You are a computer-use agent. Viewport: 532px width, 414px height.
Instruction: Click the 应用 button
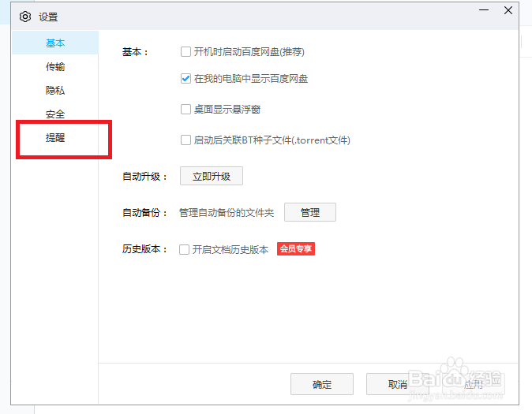click(x=474, y=384)
